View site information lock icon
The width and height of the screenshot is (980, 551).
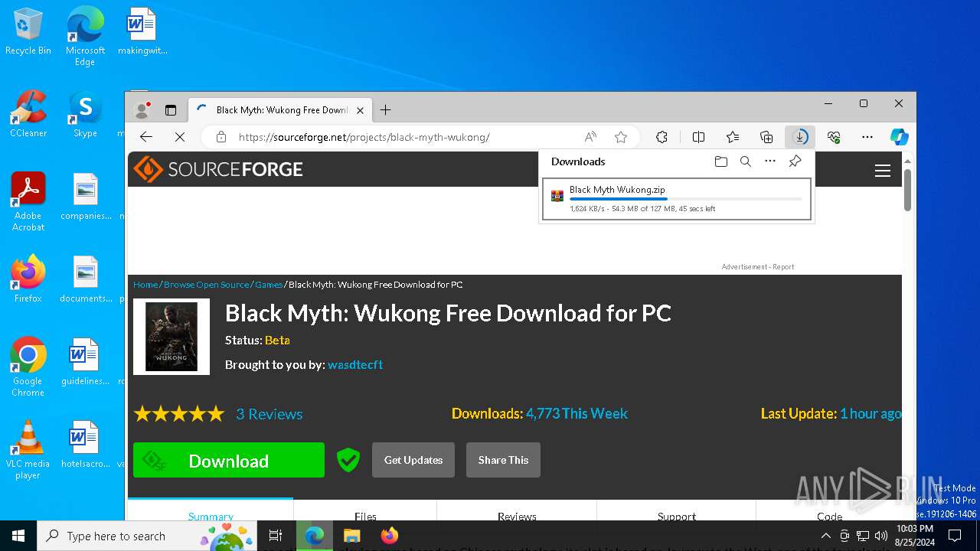point(221,137)
